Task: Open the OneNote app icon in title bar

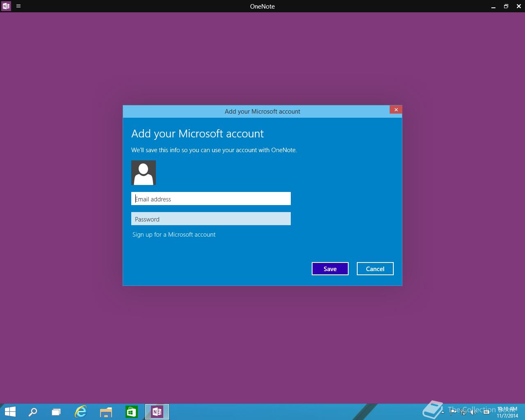Action: click(x=6, y=6)
